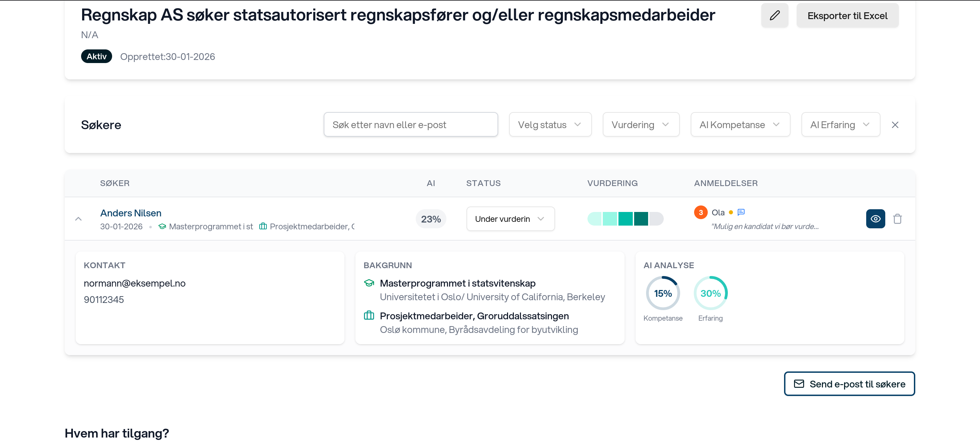980x443 pixels.
Task: Open the AI Erfaring filter menu
Action: coord(840,124)
